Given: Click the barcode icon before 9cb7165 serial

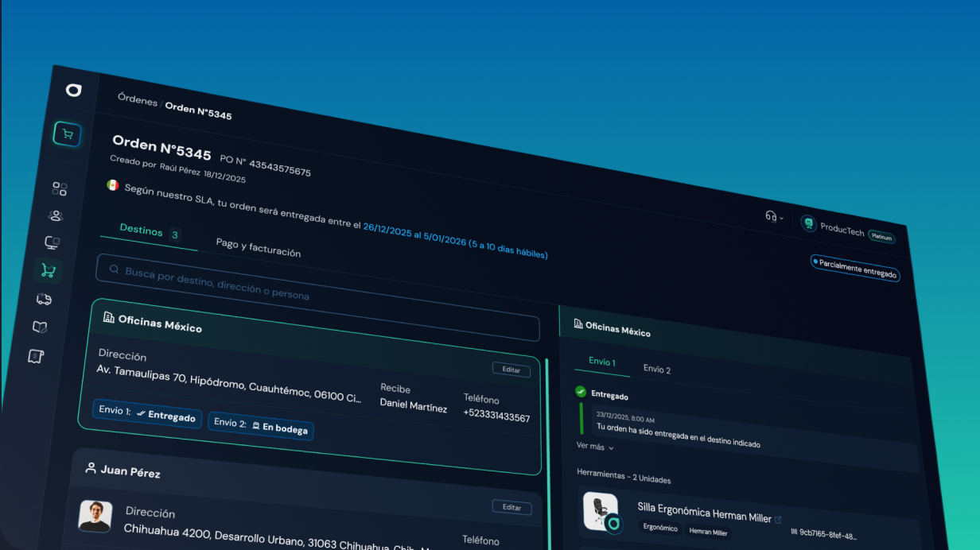Looking at the screenshot, I should 794,531.
